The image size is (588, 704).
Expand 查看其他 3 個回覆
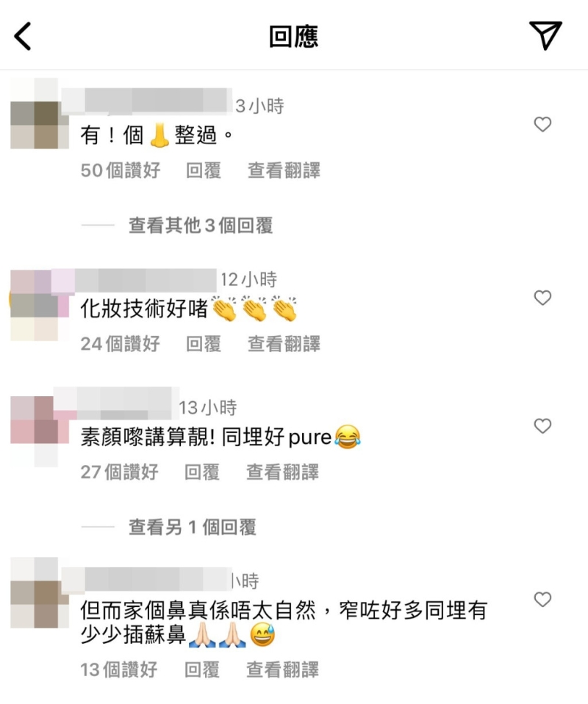(x=201, y=226)
